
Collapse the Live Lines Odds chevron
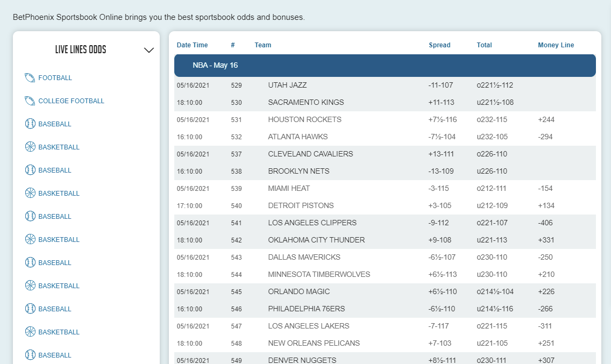click(x=149, y=50)
